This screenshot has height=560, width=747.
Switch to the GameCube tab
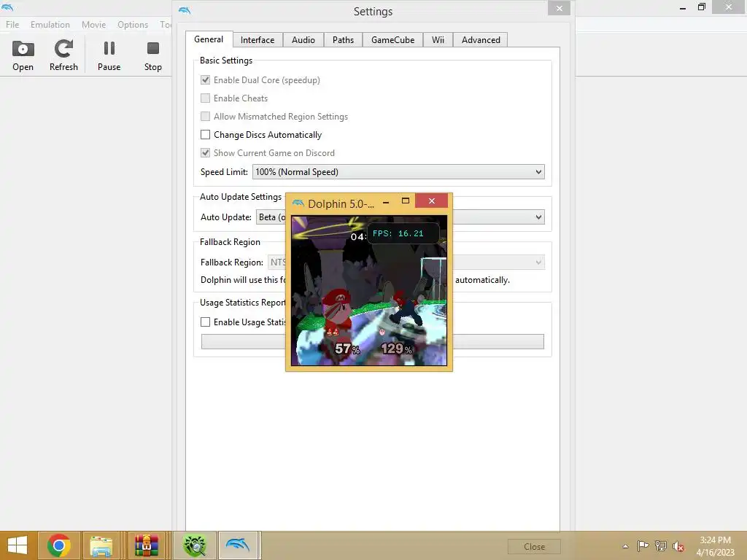click(393, 40)
